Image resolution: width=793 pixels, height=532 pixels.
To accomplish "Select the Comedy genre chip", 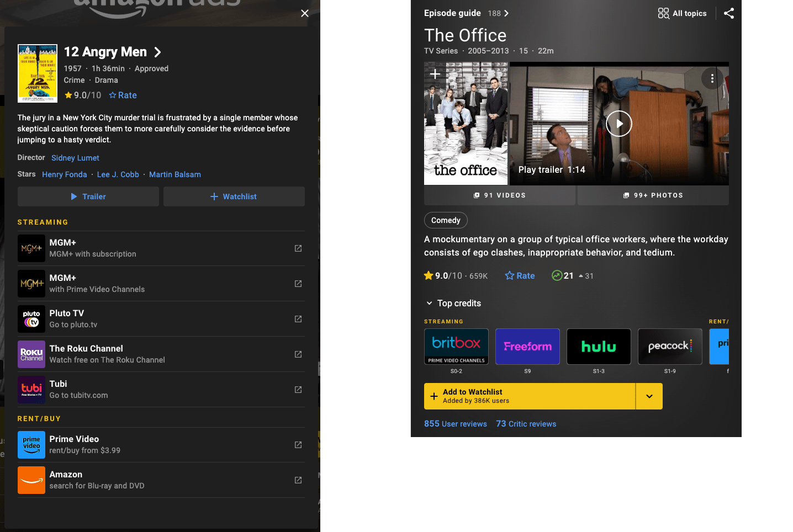I will (x=446, y=220).
